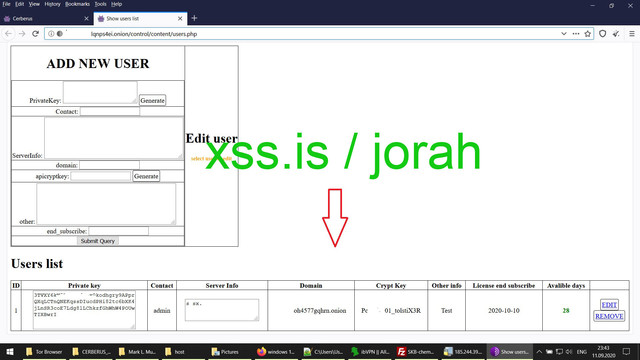Switch to Notepad++ C:\Users taskbar item

coord(324,351)
